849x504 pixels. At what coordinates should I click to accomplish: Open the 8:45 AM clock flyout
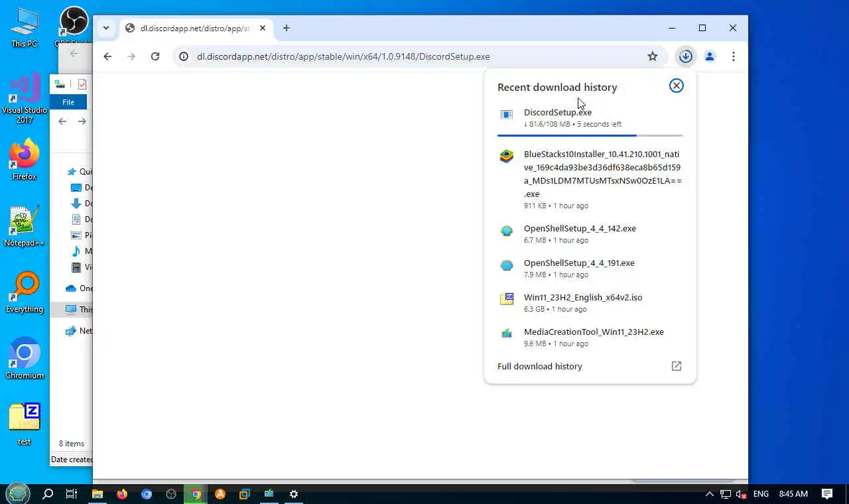(x=793, y=494)
